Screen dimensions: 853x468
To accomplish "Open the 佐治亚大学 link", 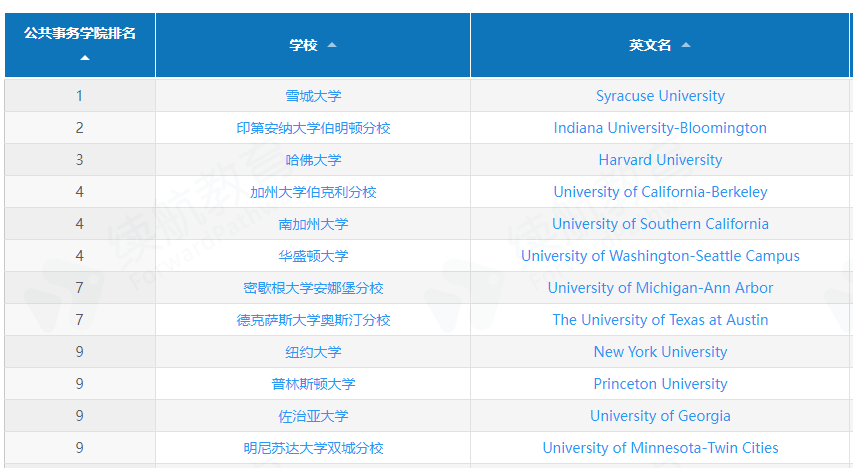I will coord(313,416).
